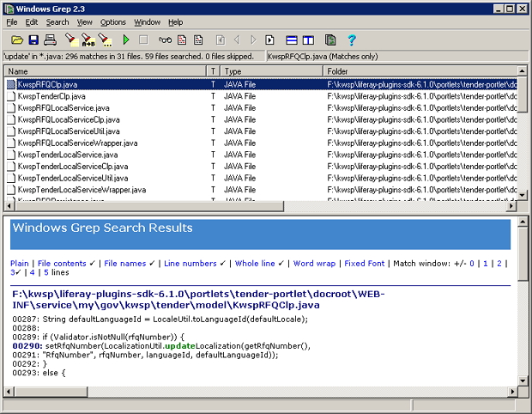Click the Windows Grep title bar icon
Image resolution: width=532 pixels, height=414 pixels.
9,9
